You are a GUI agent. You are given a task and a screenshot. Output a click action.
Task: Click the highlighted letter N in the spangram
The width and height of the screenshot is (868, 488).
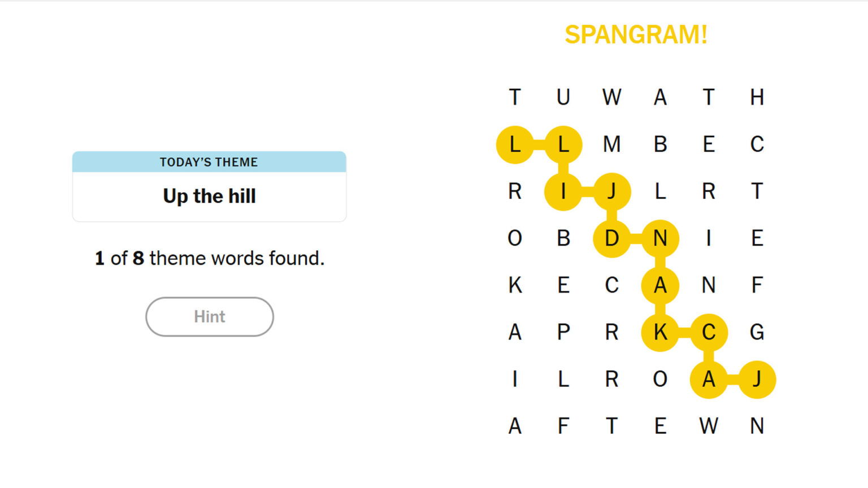click(x=660, y=238)
